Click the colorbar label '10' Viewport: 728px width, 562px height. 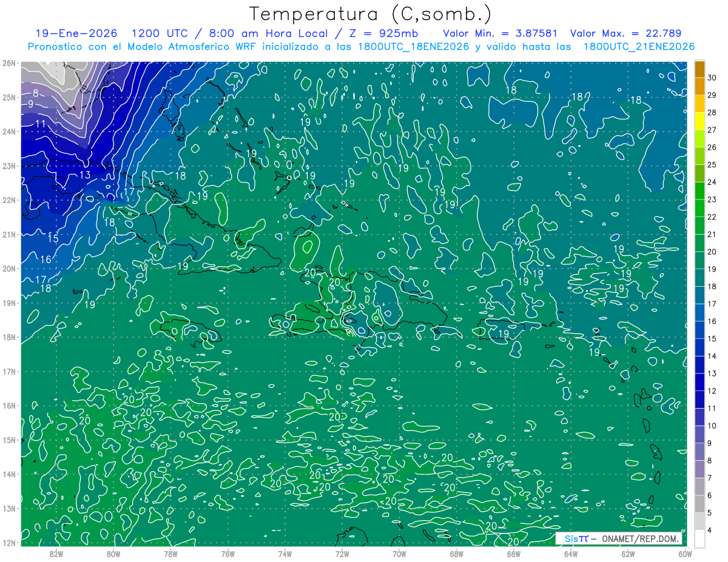click(712, 426)
